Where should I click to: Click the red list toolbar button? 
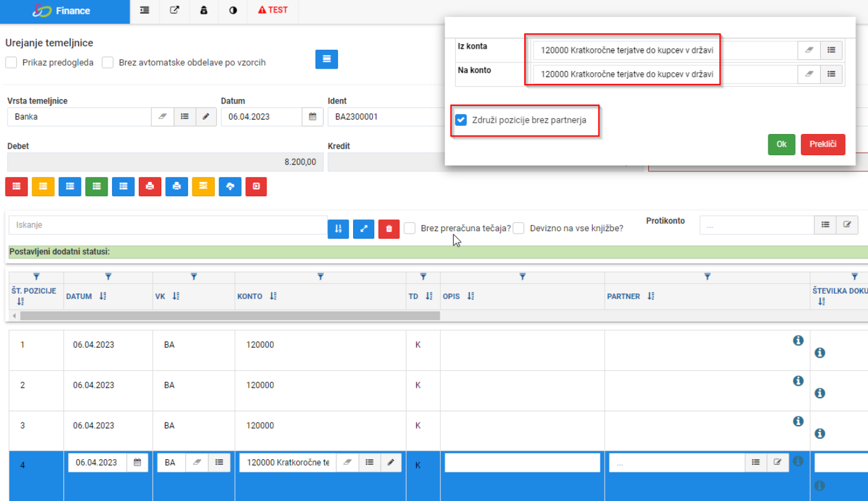16,186
